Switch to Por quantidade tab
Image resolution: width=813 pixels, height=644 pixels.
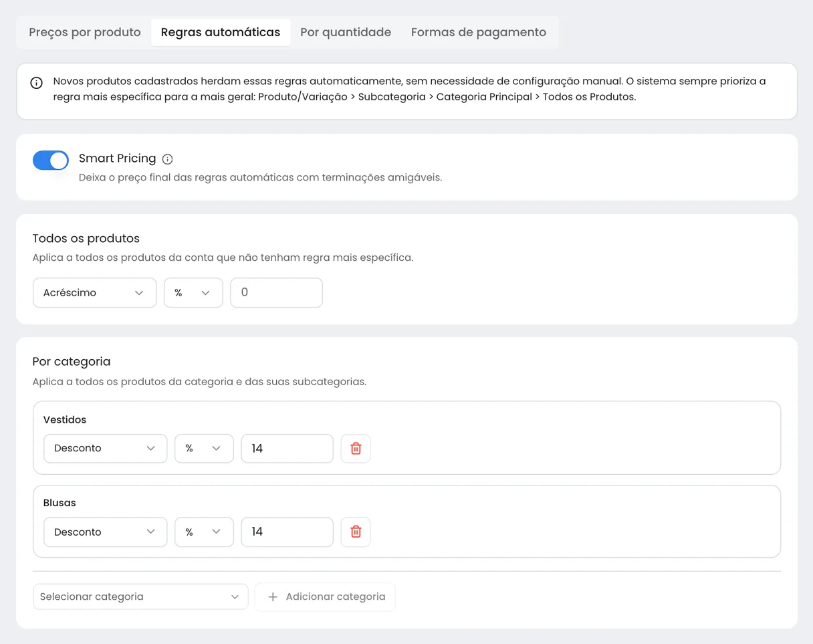[346, 32]
